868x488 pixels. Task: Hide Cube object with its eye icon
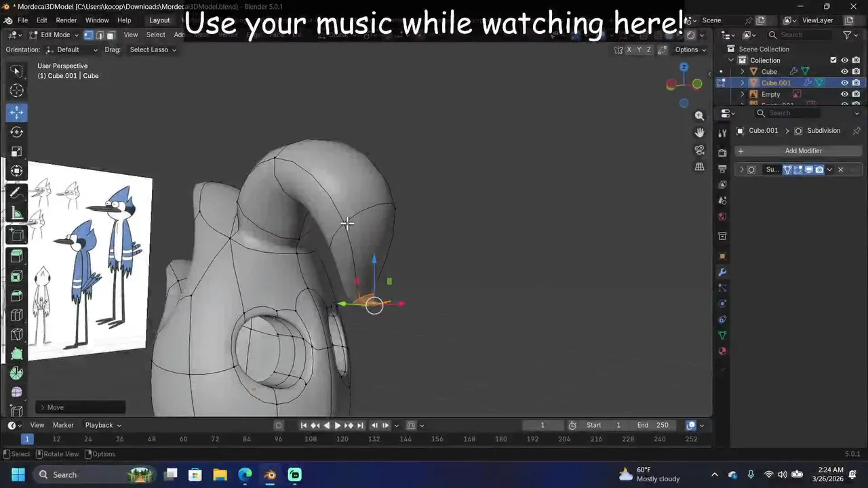845,72
